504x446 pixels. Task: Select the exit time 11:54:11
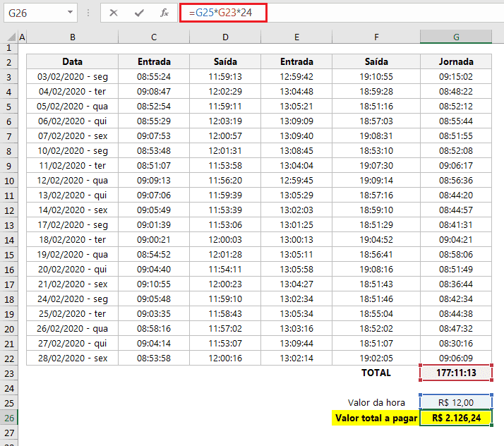[x=225, y=270]
